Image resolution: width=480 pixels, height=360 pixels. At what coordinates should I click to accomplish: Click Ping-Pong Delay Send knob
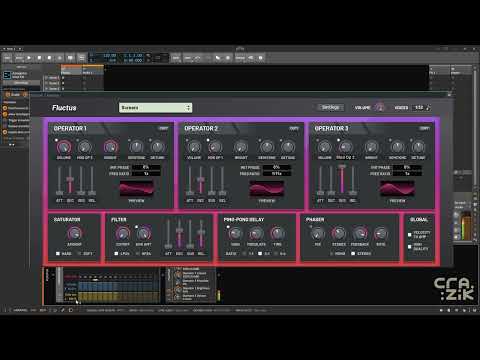(235, 234)
